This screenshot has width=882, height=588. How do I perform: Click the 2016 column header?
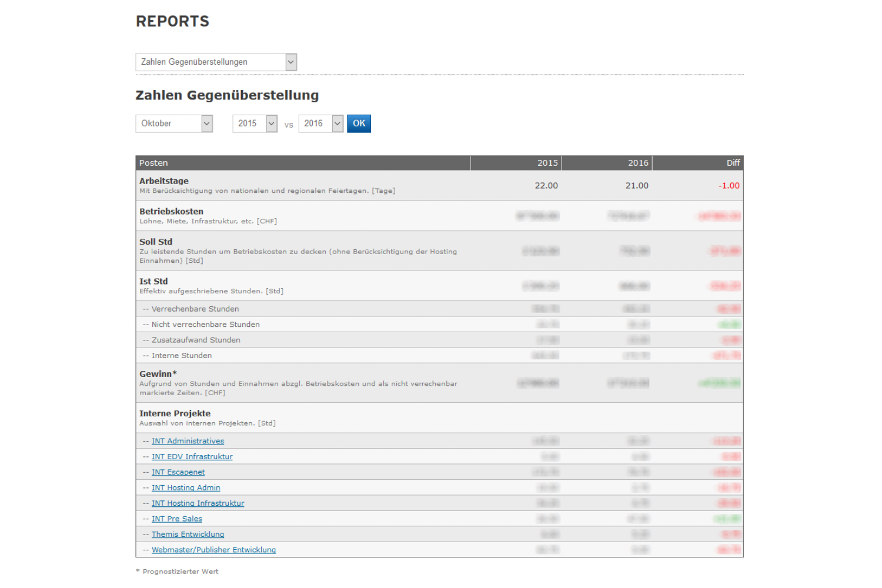(x=637, y=163)
